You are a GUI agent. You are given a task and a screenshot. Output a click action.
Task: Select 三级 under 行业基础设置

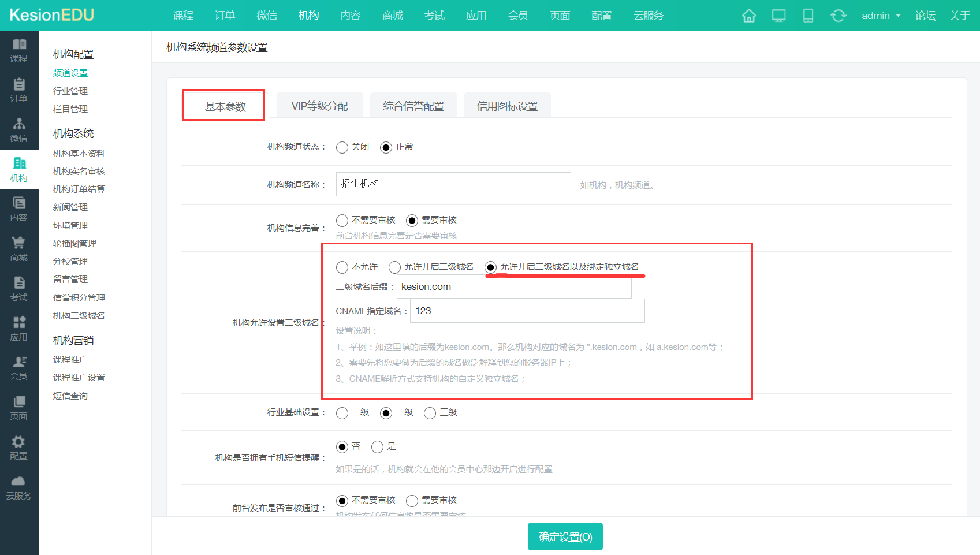pyautogui.click(x=430, y=413)
